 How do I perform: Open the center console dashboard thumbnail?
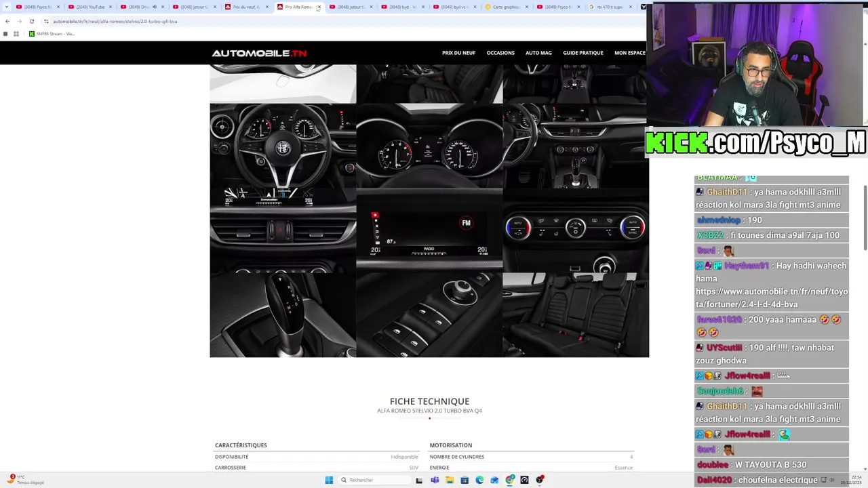point(576,146)
